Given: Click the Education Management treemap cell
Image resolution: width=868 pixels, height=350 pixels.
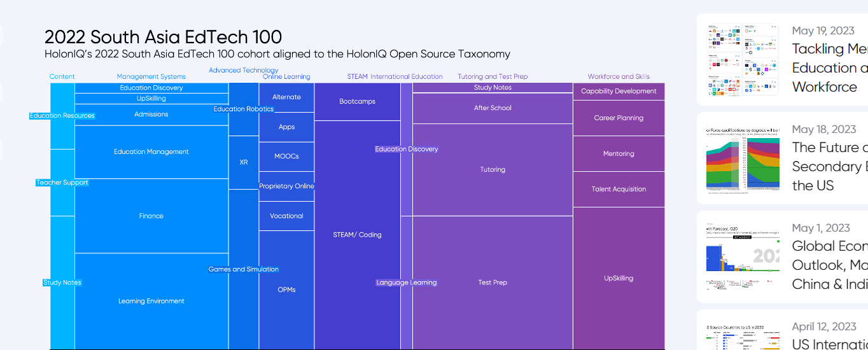Looking at the screenshot, I should click(151, 152).
